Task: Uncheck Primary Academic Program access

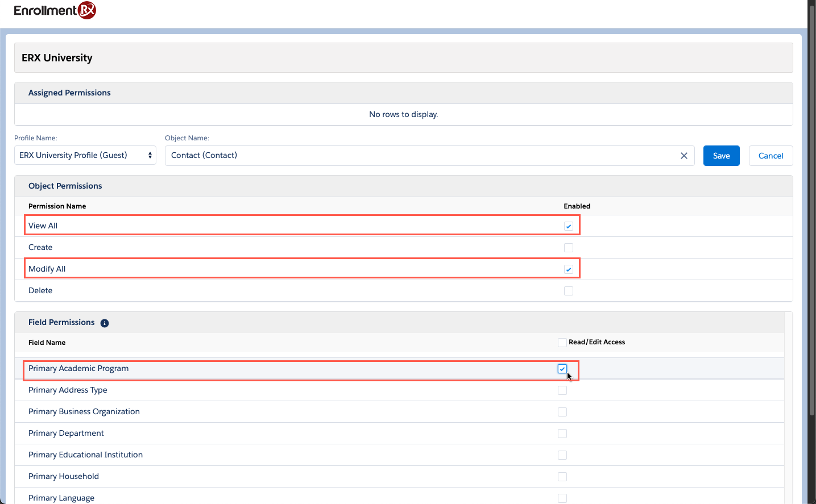Action: 562,369
